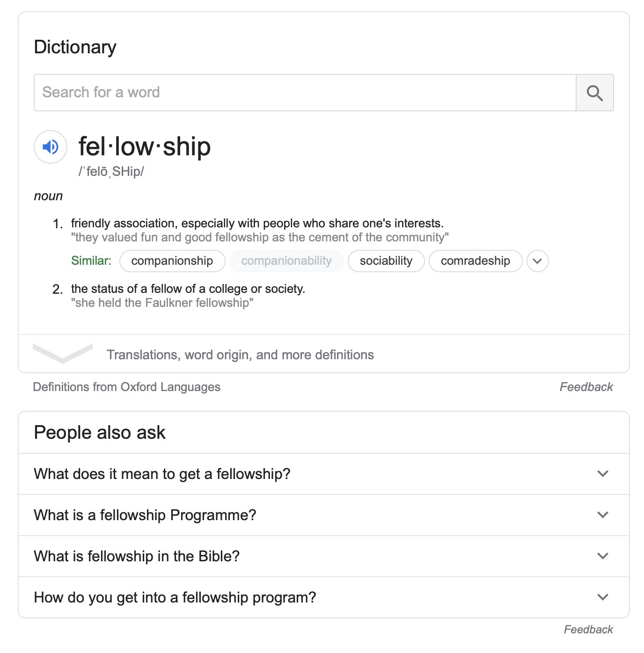
Task: Expand "What does it mean to get a fellowship?"
Action: (323, 474)
